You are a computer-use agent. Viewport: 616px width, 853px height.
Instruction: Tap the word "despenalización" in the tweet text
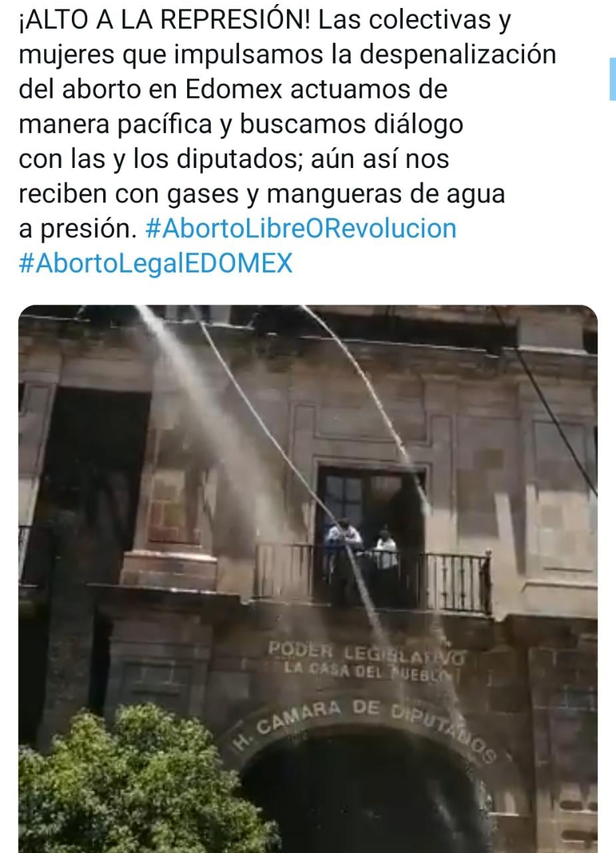(458, 55)
